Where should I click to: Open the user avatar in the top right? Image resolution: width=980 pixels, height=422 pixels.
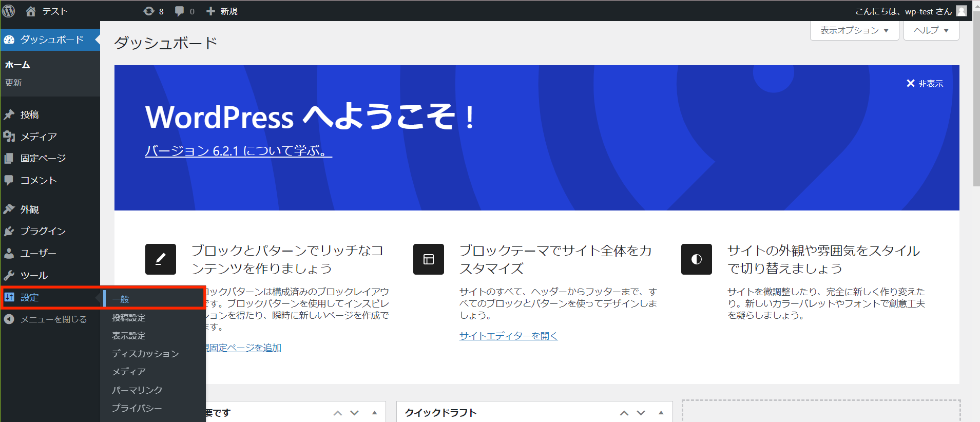(x=961, y=11)
